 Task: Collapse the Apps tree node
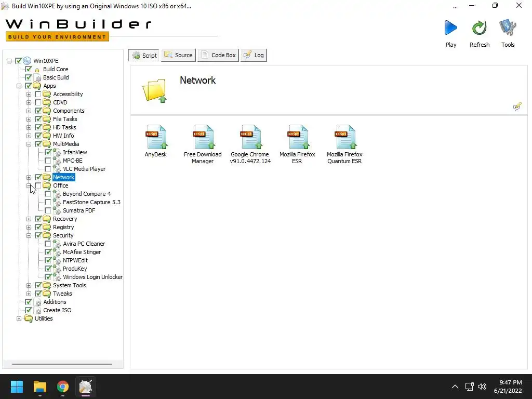click(x=19, y=86)
